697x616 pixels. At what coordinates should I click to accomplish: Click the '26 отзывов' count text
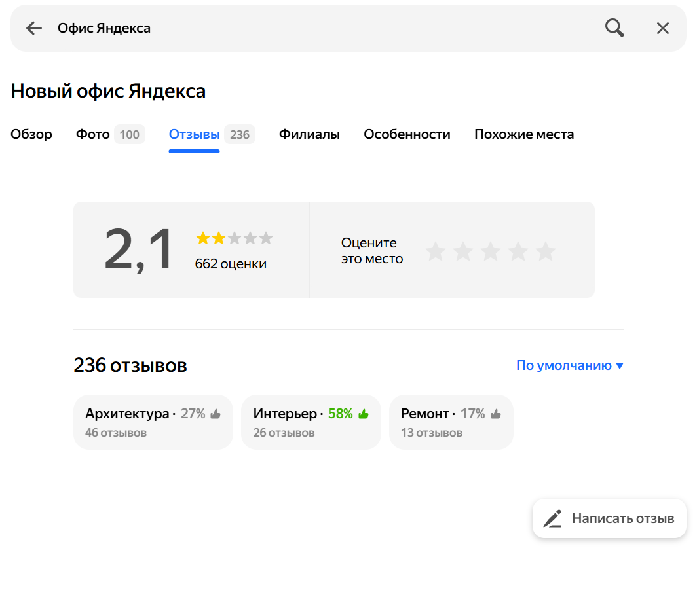click(x=284, y=433)
